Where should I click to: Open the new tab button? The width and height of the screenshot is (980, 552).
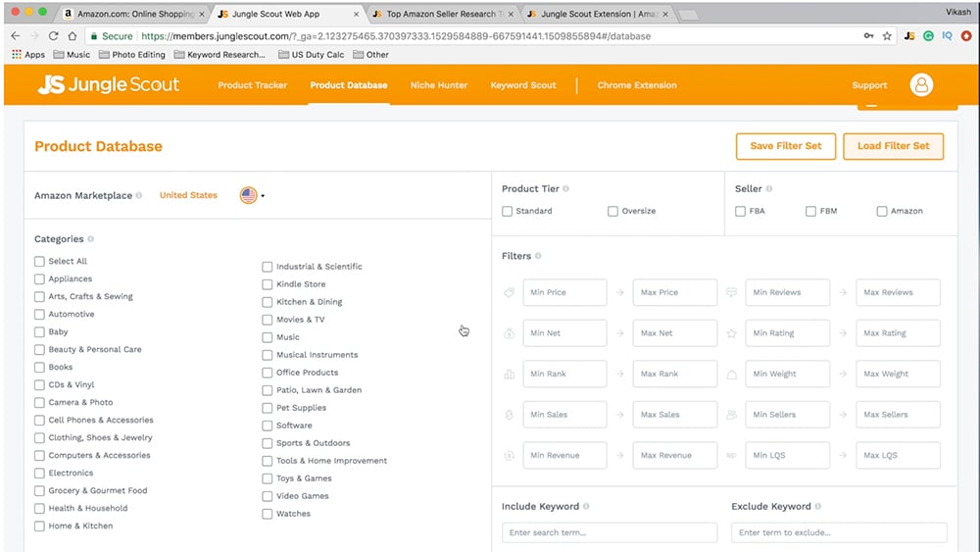click(688, 15)
